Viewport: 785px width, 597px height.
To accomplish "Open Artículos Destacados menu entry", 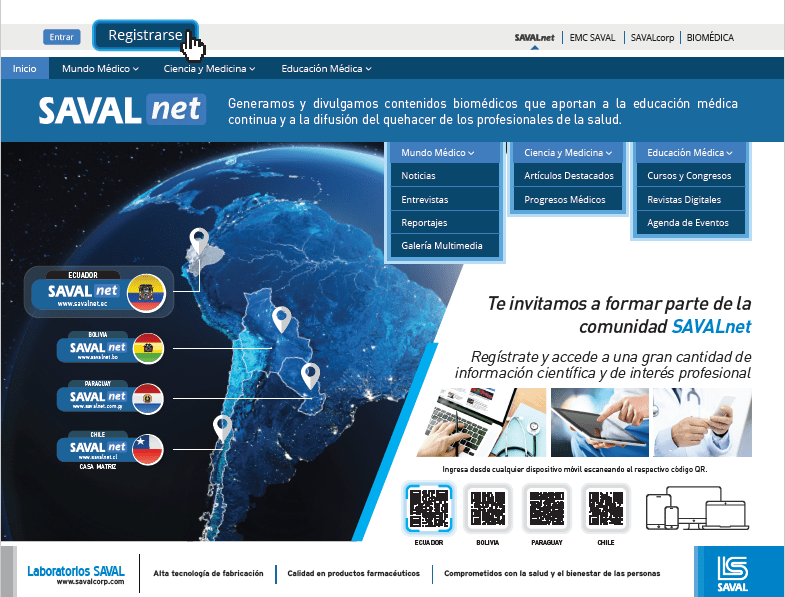I will [569, 176].
